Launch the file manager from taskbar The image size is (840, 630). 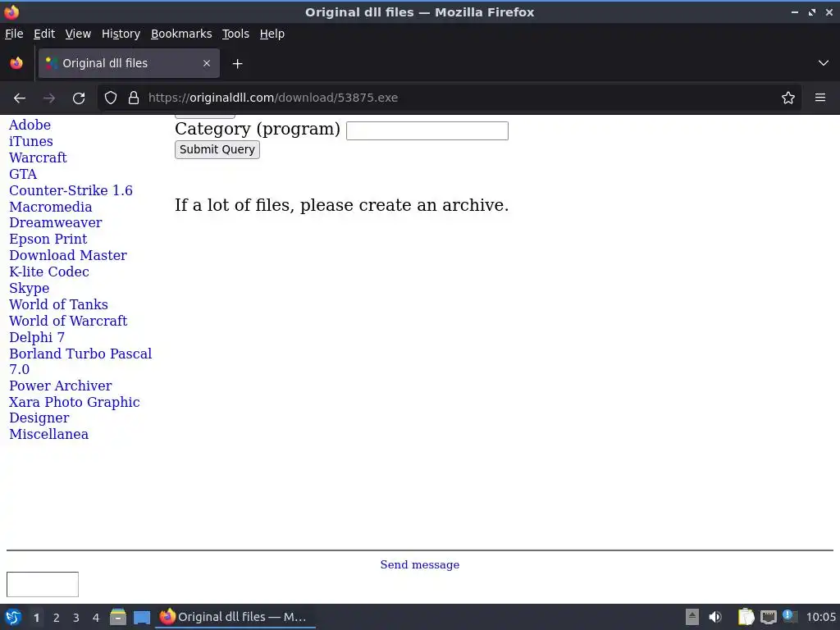(118, 617)
